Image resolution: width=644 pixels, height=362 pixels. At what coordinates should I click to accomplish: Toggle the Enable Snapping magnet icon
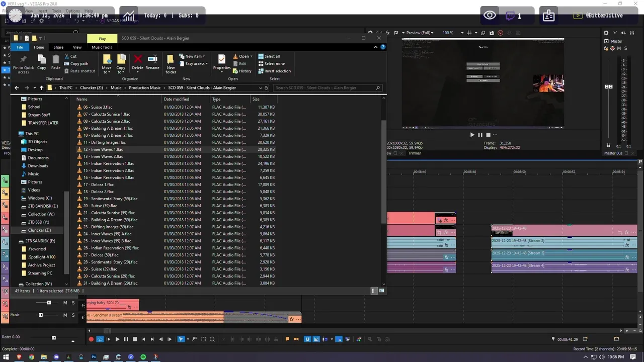click(x=307, y=339)
